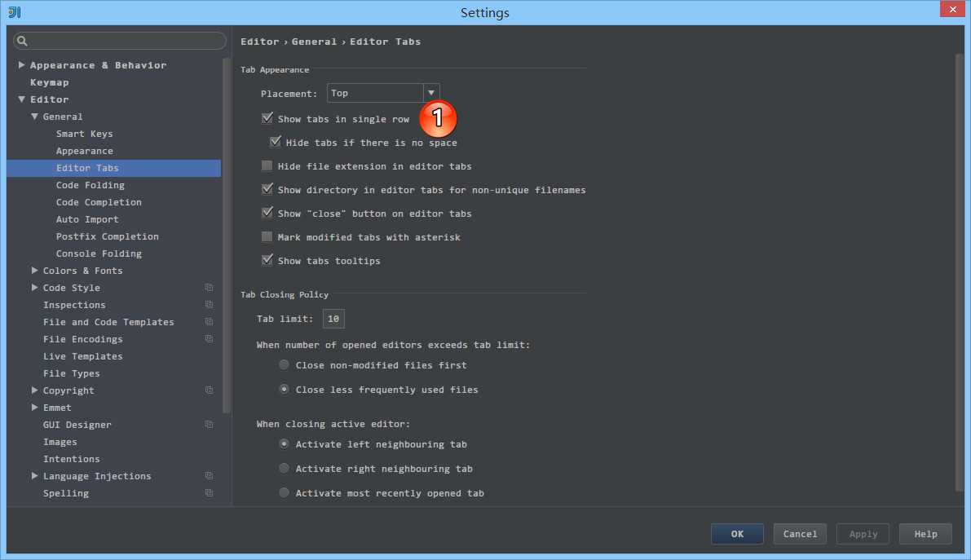The width and height of the screenshot is (971, 560).
Task: Click the settings tree vertical scrollbar
Action: tap(227, 236)
